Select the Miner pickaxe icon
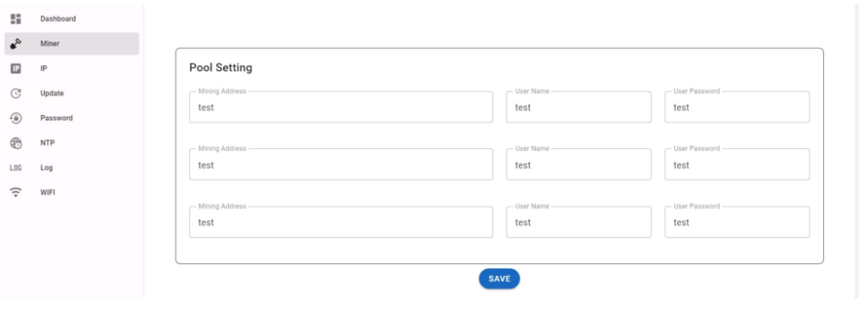868x309 pixels. [15, 44]
